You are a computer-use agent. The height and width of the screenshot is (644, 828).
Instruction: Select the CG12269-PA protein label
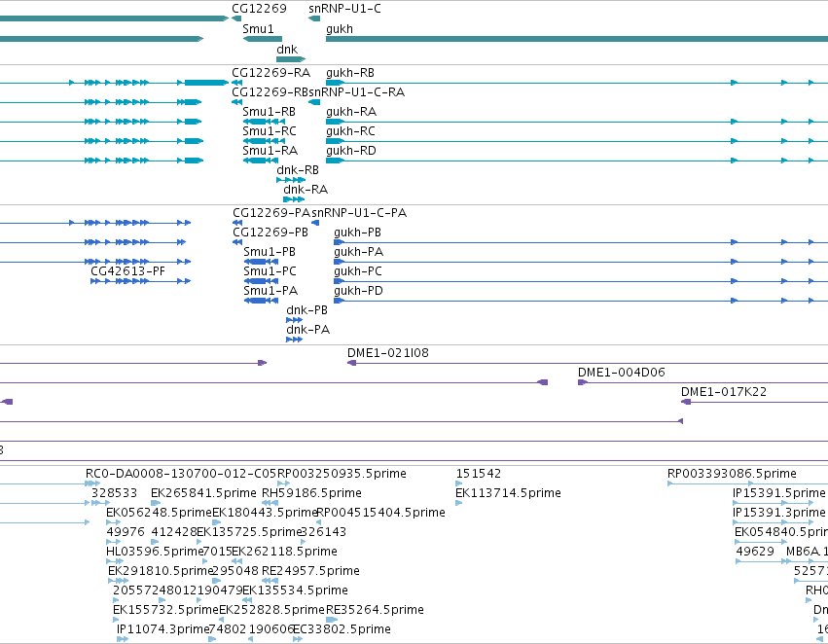pos(271,213)
